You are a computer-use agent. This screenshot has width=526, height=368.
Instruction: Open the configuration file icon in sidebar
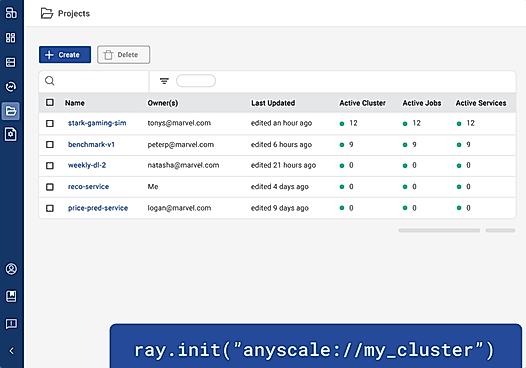click(x=11, y=135)
